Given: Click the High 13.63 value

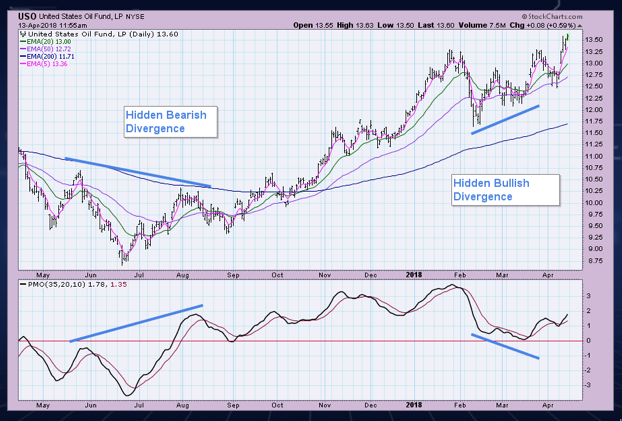Looking at the screenshot, I should click(x=355, y=25).
